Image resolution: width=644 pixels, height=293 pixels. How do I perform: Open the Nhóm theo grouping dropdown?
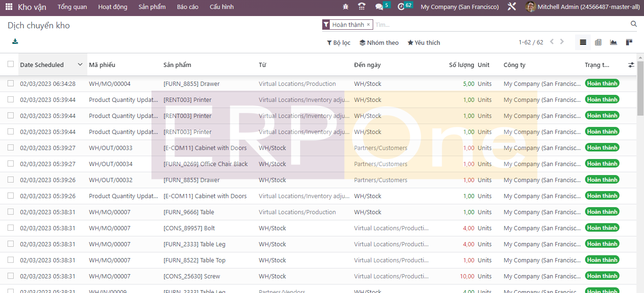379,43
